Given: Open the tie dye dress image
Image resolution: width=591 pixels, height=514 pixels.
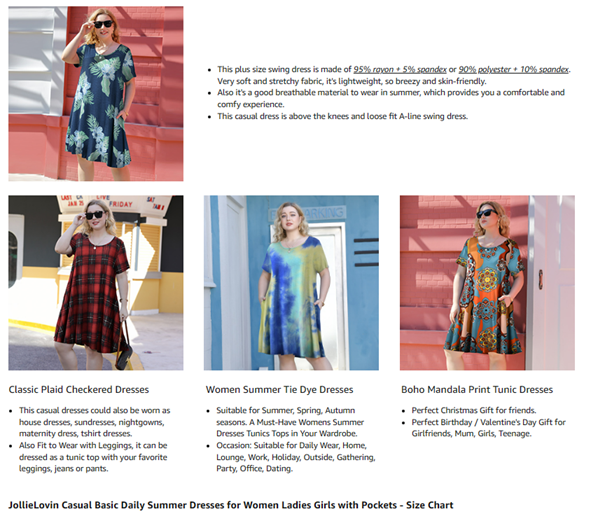Looking at the screenshot, I should point(291,283).
